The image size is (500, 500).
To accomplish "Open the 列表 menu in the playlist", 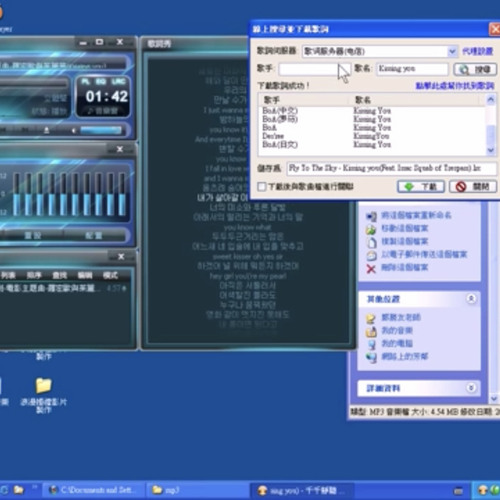I will click(x=8, y=275).
